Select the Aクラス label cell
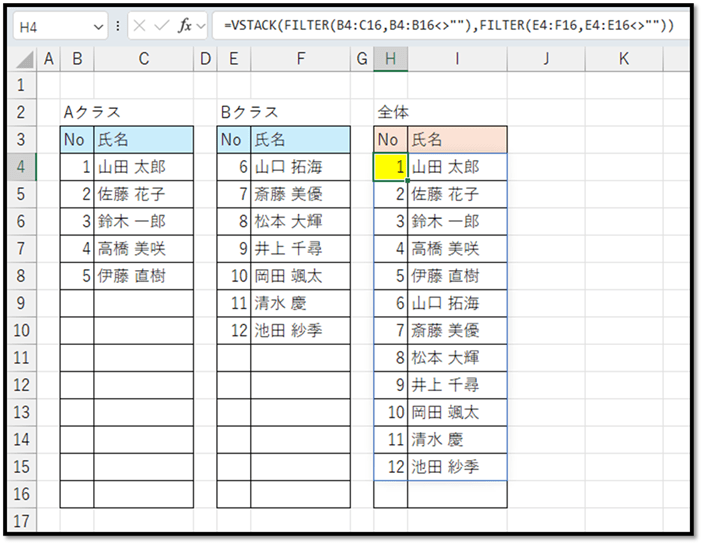This screenshot has width=702, height=544. (x=92, y=112)
